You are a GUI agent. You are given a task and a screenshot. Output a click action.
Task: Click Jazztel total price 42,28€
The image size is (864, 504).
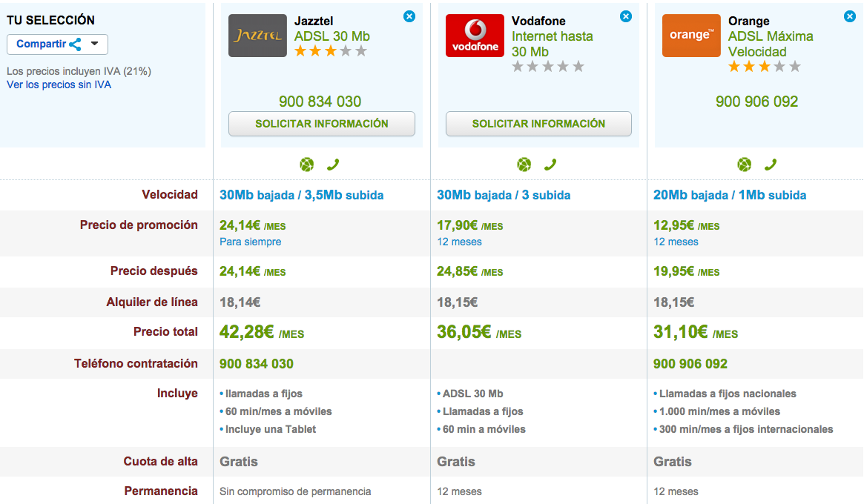coord(262,332)
